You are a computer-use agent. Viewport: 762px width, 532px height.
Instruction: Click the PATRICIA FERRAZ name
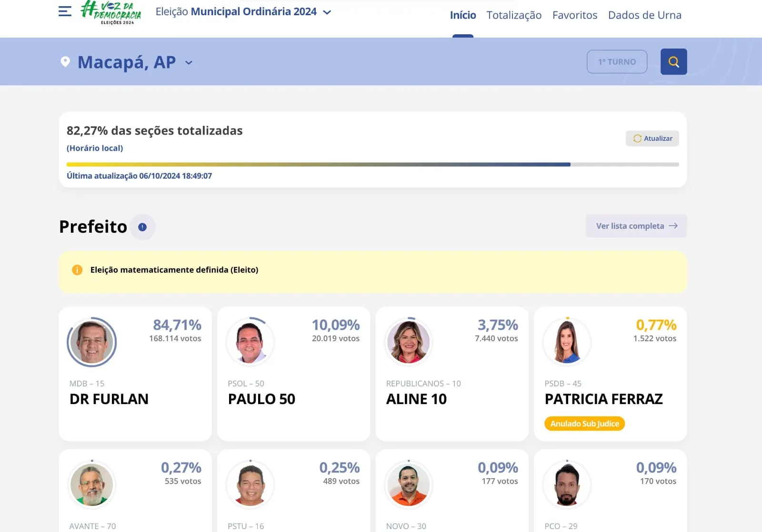point(603,399)
